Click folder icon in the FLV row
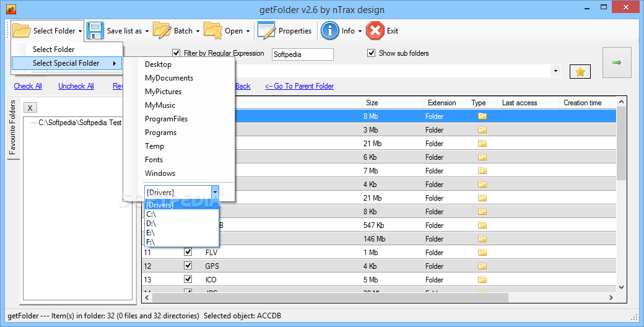 [482, 252]
